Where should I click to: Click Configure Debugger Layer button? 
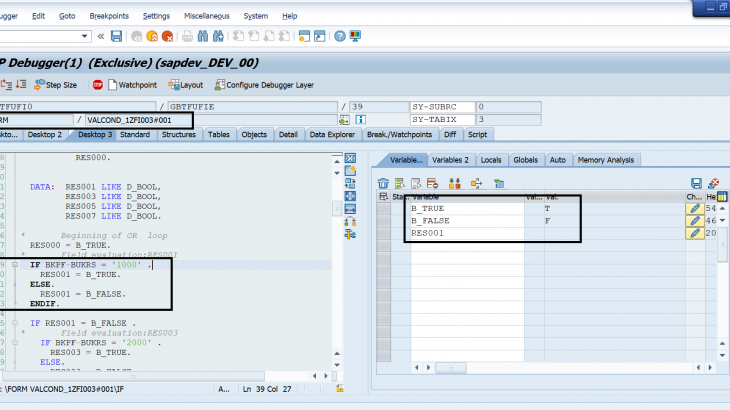tap(264, 85)
